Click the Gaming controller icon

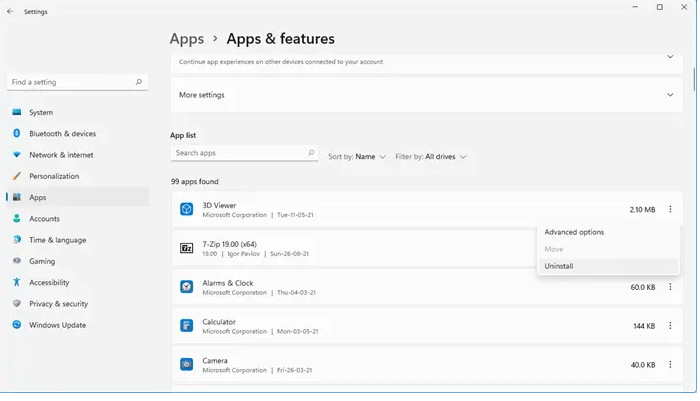(17, 261)
